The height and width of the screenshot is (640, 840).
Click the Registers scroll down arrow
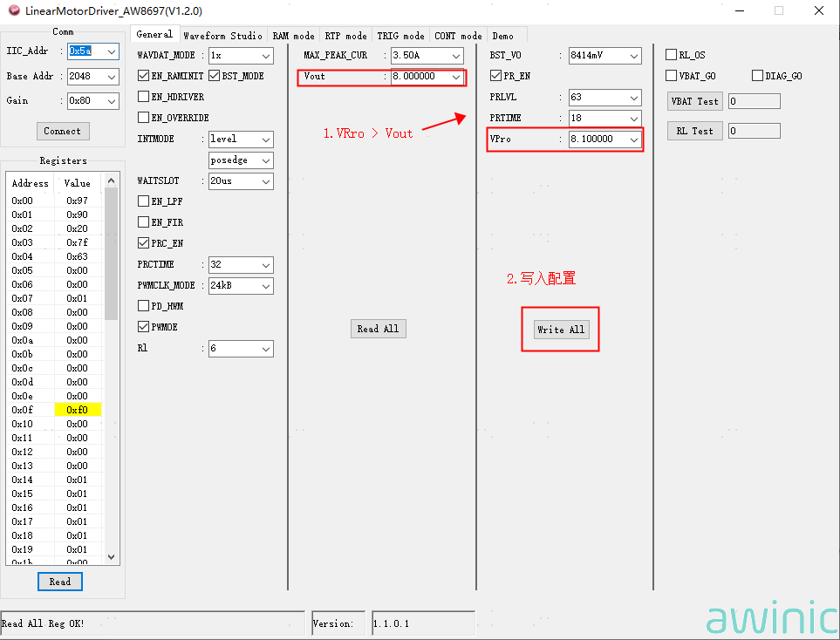tap(111, 557)
